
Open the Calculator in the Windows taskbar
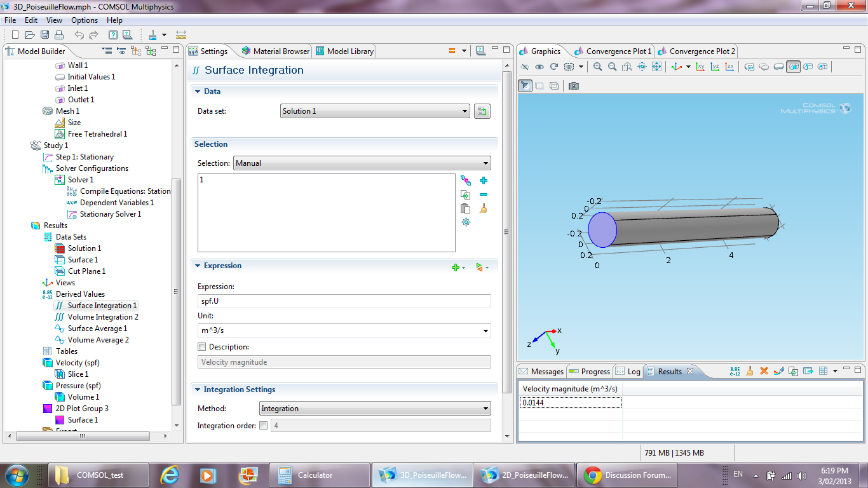320,475
